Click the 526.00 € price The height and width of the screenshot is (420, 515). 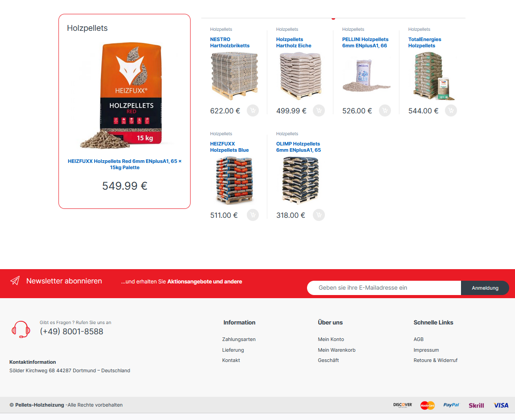(x=357, y=111)
